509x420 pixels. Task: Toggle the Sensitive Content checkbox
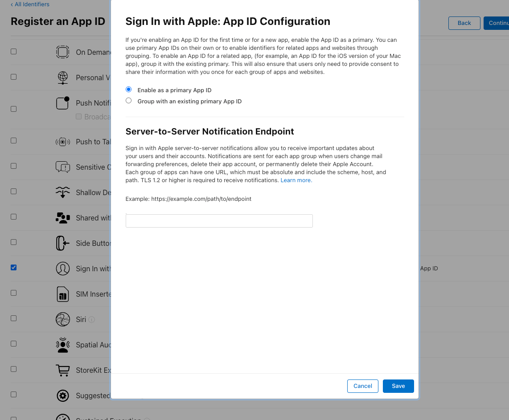click(14, 166)
